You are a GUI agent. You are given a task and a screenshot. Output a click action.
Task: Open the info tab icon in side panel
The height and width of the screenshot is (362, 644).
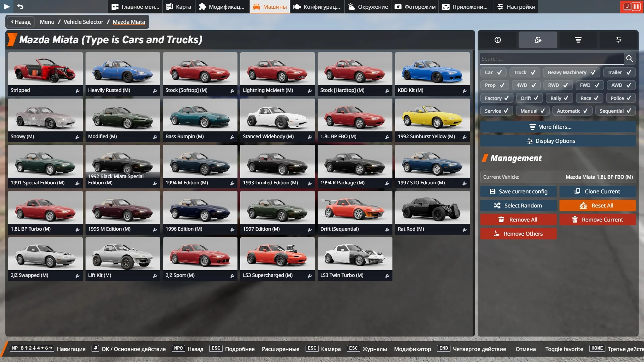pos(498,40)
